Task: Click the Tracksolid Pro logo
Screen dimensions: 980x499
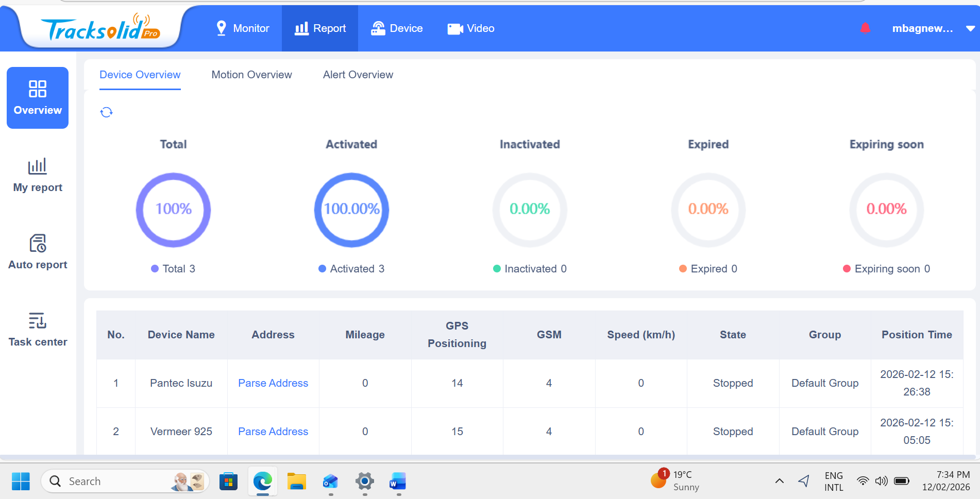Action: (100, 28)
